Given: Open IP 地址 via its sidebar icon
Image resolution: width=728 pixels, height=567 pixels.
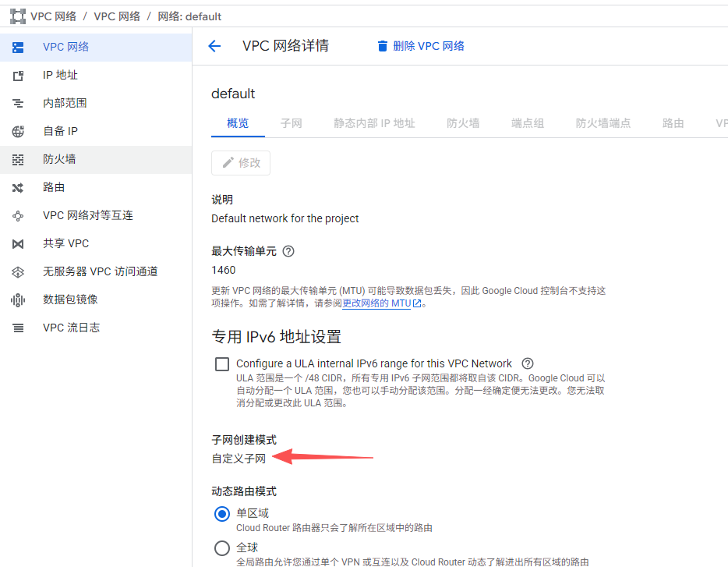Looking at the screenshot, I should point(18,75).
